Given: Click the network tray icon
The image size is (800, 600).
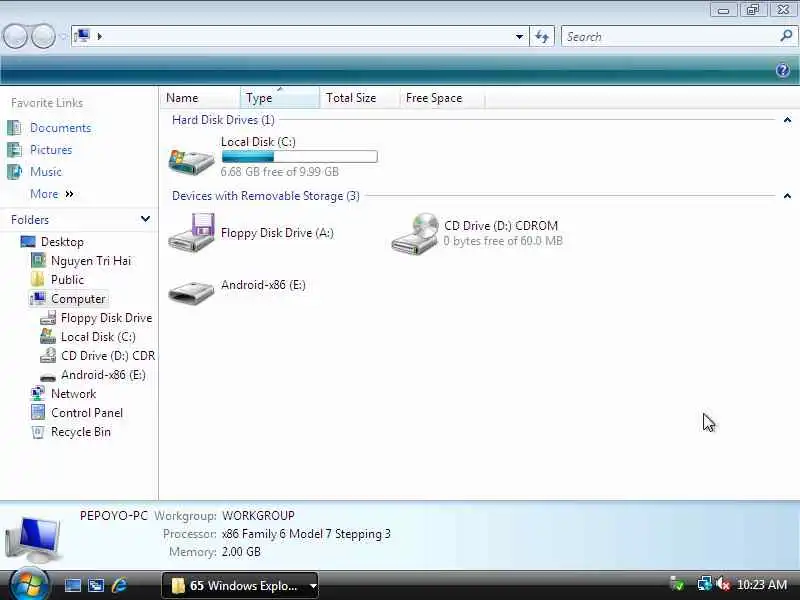Looking at the screenshot, I should 705,584.
